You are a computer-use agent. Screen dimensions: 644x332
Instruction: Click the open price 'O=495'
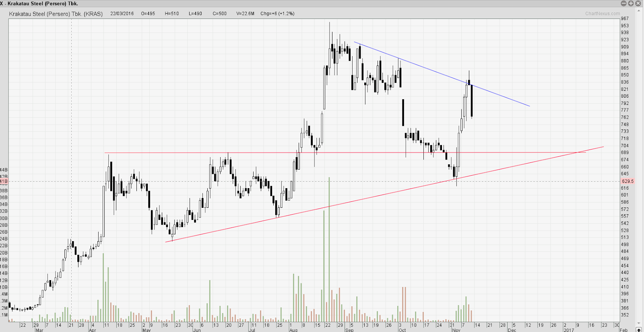click(148, 14)
